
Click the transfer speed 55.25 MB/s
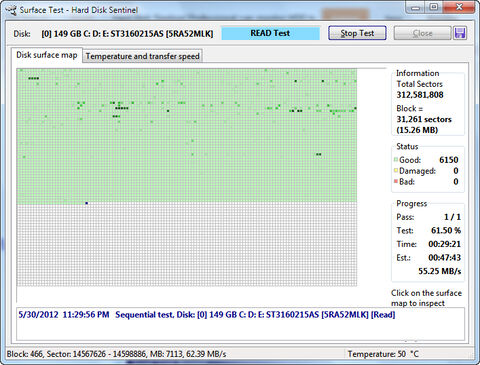pyautogui.click(x=440, y=271)
